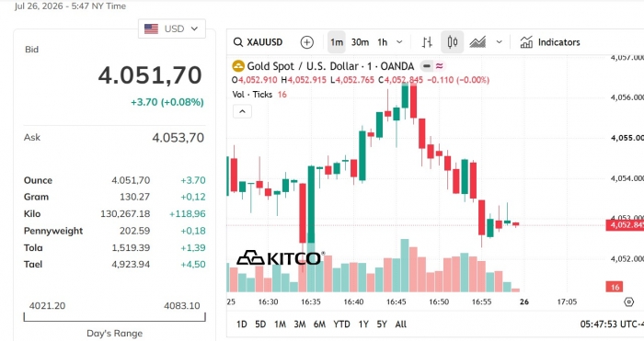644x341 pixels.
Task: Select the area chart style icon
Action: [x=477, y=42]
